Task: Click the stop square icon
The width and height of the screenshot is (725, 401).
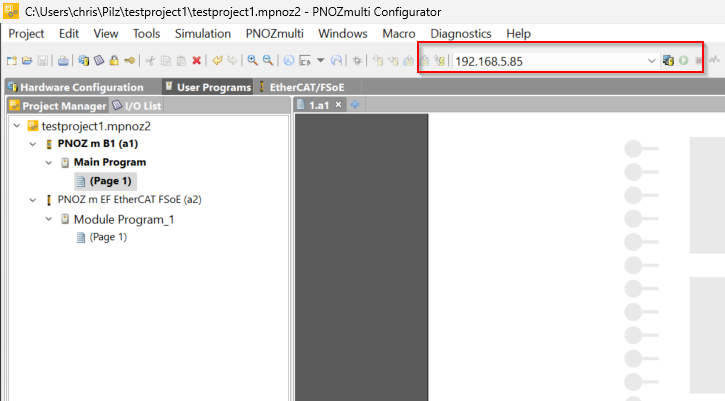Action: click(x=699, y=61)
